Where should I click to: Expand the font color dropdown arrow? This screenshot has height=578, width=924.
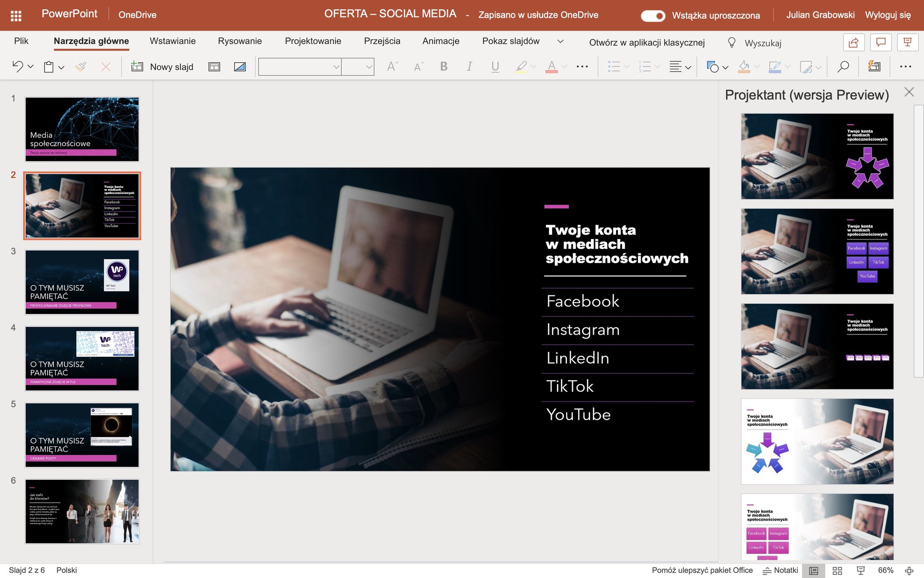point(564,67)
